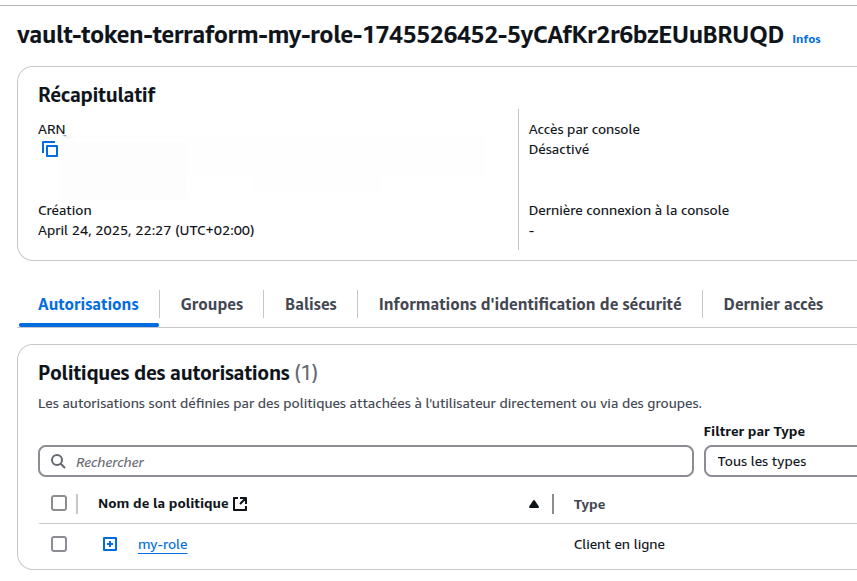Check the my-role policy checkbox

pyautogui.click(x=59, y=544)
